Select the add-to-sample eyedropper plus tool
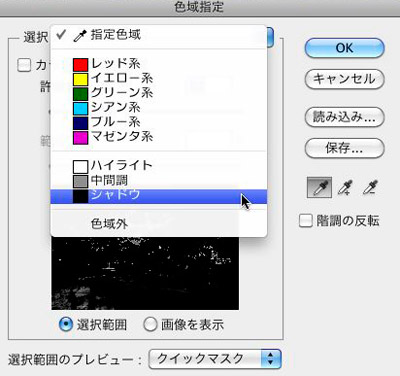Screen dimensions: 400x376 (x=345, y=188)
